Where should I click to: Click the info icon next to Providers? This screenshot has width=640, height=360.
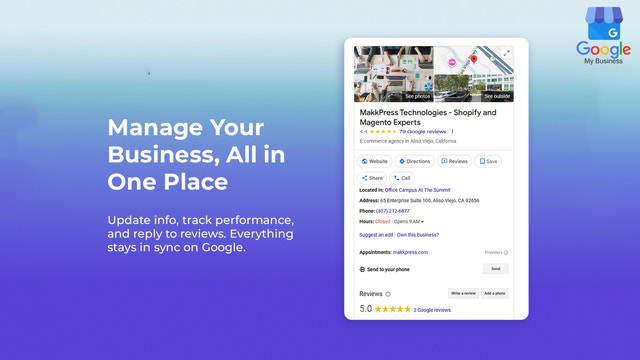506,253
